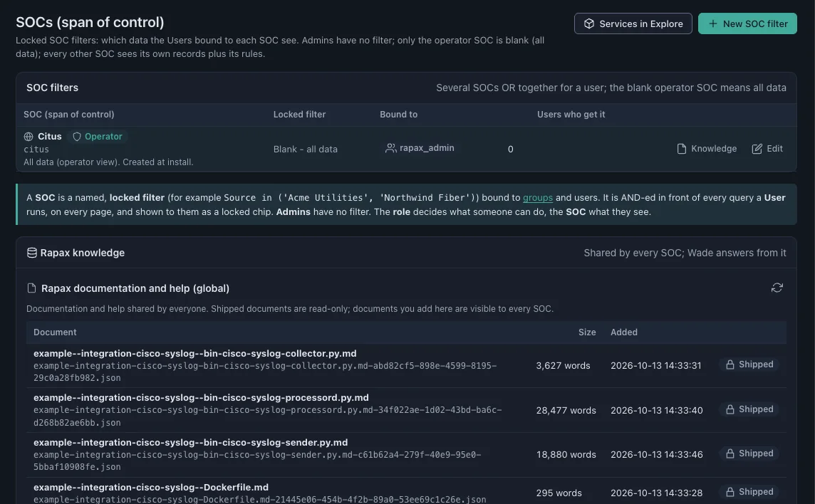Viewport: 815px width, 504px height.
Task: Click the Locked filter column header
Action: coord(299,115)
